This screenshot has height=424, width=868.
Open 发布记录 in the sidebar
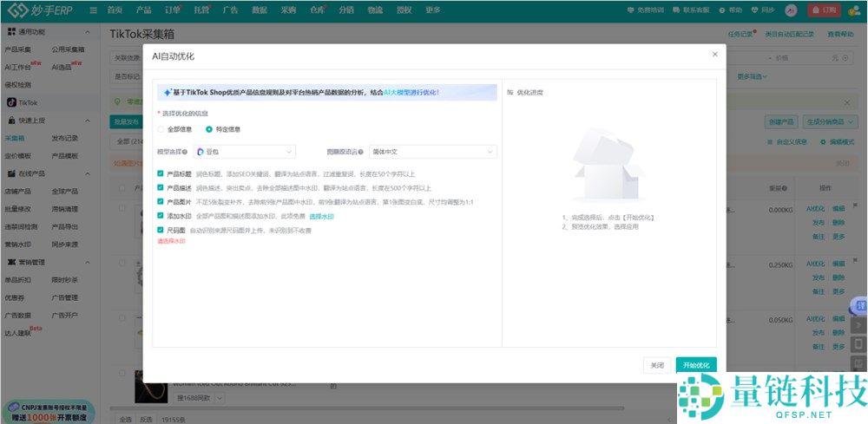(x=65, y=138)
